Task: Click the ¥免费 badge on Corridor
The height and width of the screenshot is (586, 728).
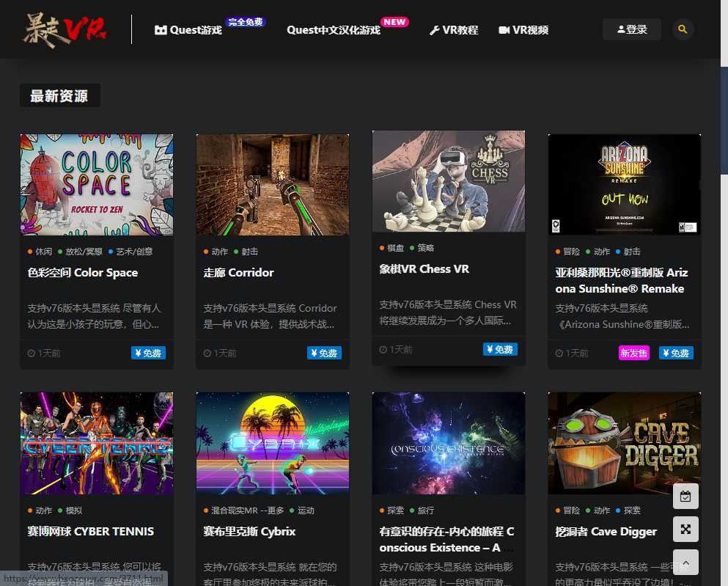Action: (324, 353)
